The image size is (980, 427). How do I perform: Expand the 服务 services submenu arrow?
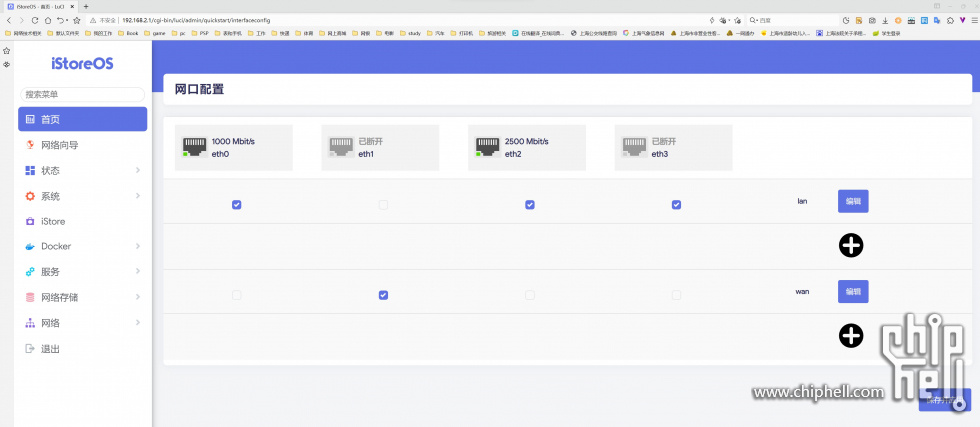pyautogui.click(x=138, y=271)
